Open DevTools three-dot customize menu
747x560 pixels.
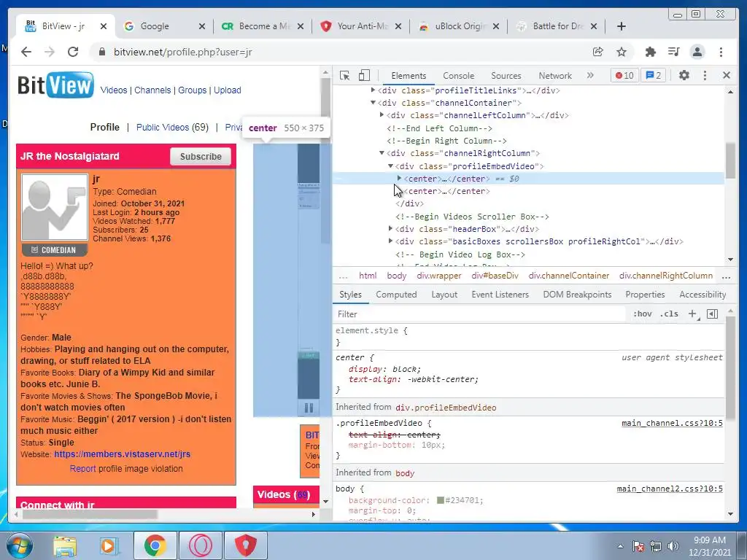coord(705,75)
